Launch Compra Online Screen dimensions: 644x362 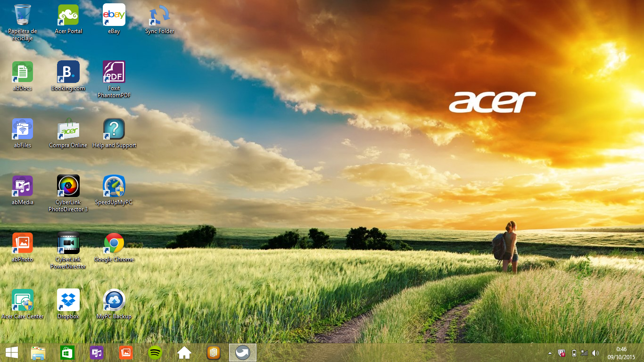point(67,130)
